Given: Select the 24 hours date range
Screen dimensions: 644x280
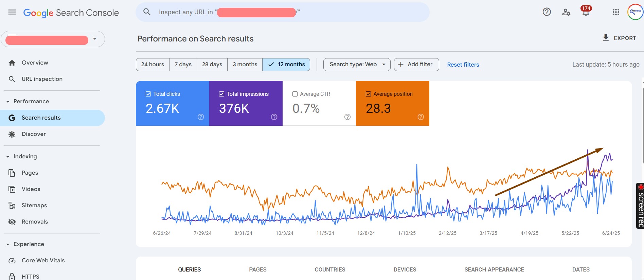Looking at the screenshot, I should (x=153, y=65).
